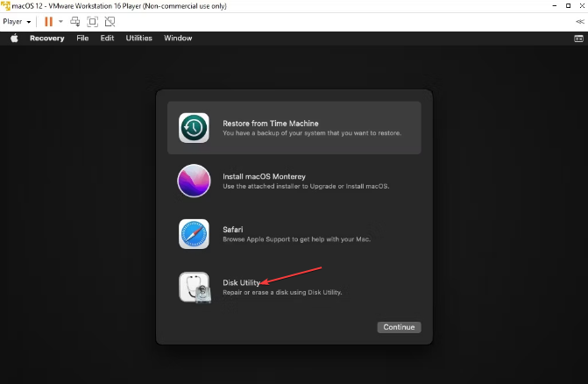Click the VMware app icon in the title bar
The width and height of the screenshot is (588, 384).
click(x=5, y=5)
